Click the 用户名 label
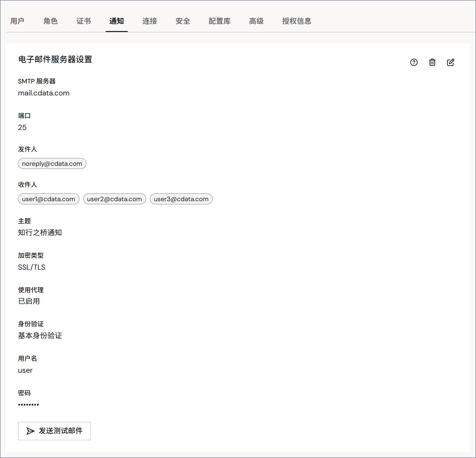This screenshot has width=476, height=458. point(27,358)
